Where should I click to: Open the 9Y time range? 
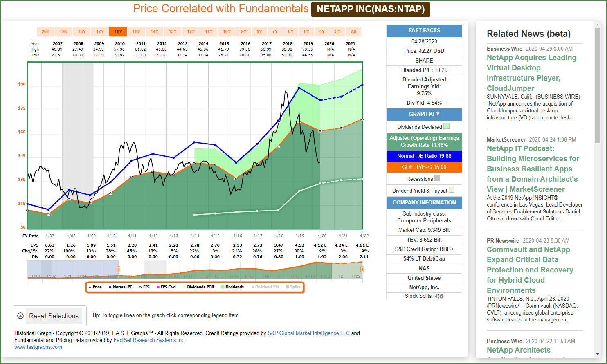tap(244, 31)
